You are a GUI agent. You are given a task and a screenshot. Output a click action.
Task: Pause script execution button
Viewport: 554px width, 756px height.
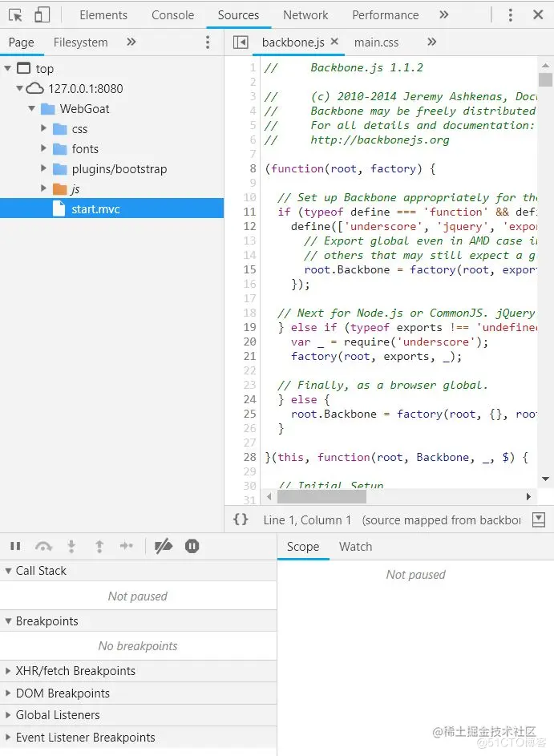tap(15, 546)
